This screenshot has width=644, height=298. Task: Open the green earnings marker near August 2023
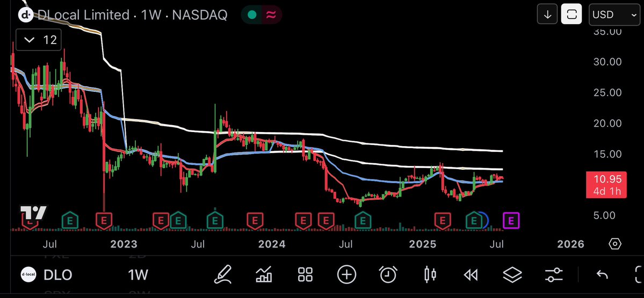click(215, 221)
